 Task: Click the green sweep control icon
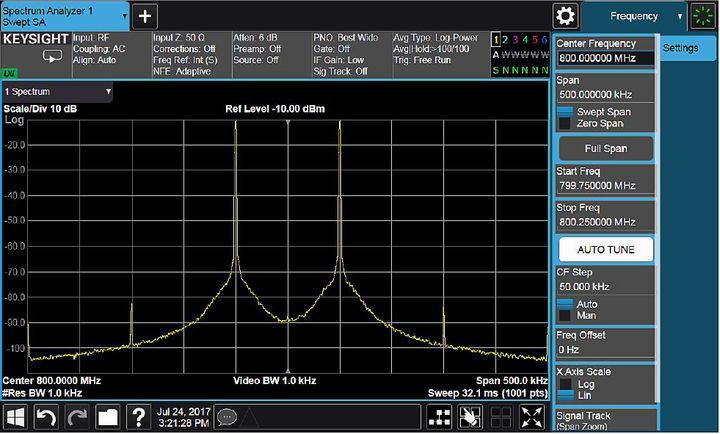click(x=704, y=16)
